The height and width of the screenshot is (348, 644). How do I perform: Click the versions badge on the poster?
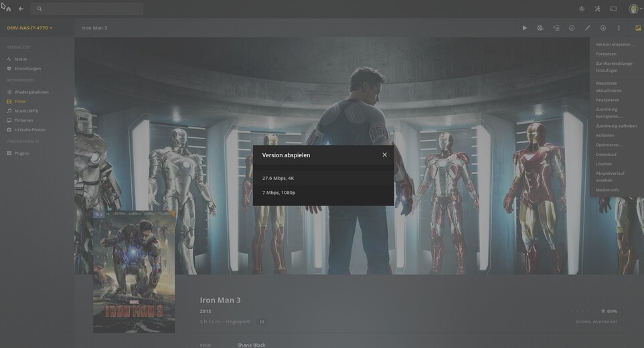[x=99, y=214]
